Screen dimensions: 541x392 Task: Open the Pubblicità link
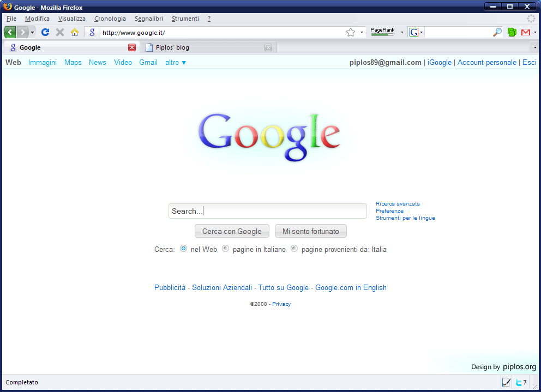pos(170,287)
